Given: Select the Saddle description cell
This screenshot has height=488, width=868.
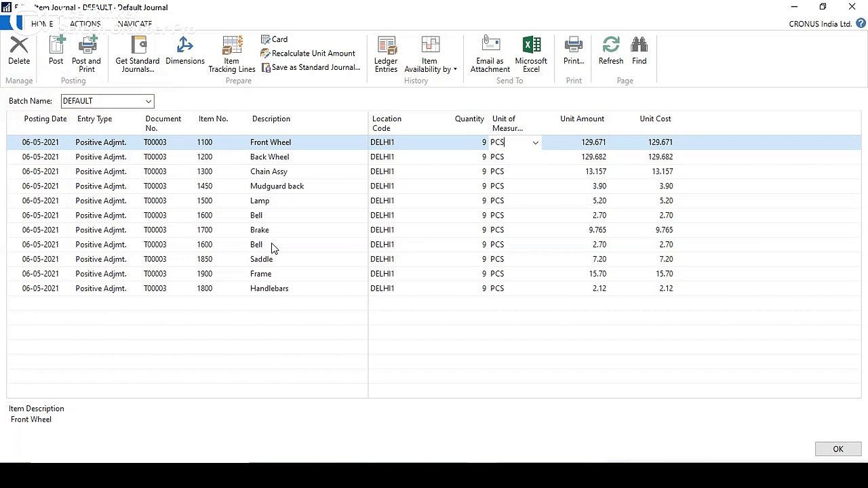Looking at the screenshot, I should coord(261,259).
